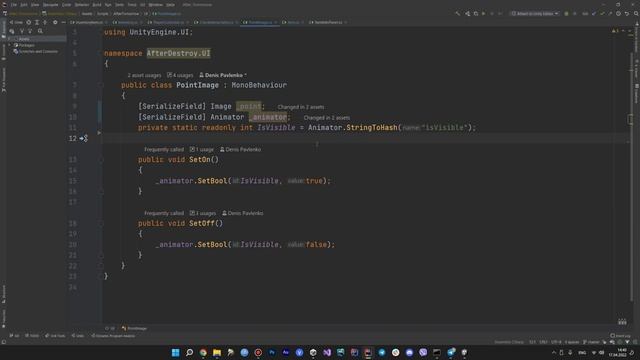The height and width of the screenshot is (360, 640).
Task: Open Windows Start menu on taskbar
Action: point(176,352)
